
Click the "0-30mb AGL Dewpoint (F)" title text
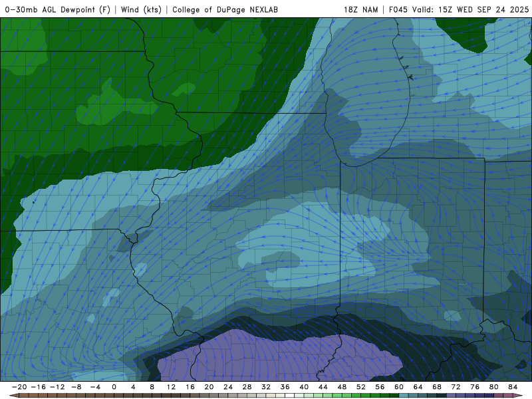point(58,10)
